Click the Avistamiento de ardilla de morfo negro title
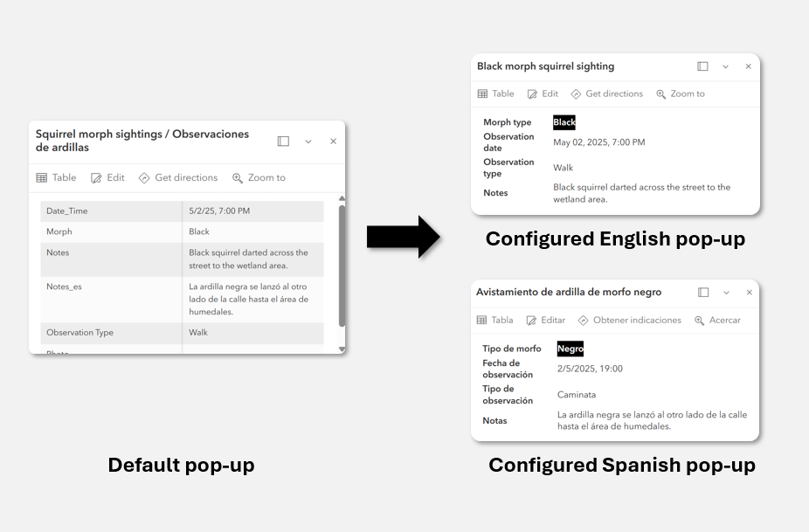The image size is (809, 532). 569,292
